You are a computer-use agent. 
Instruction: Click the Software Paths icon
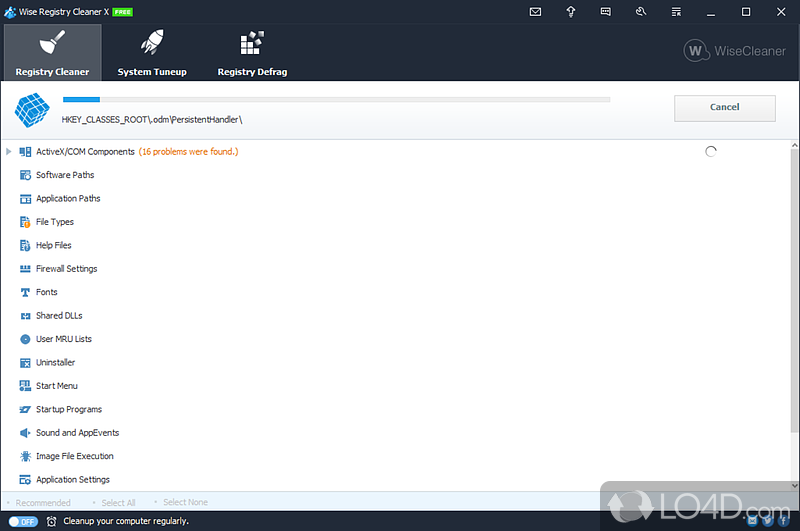click(25, 175)
